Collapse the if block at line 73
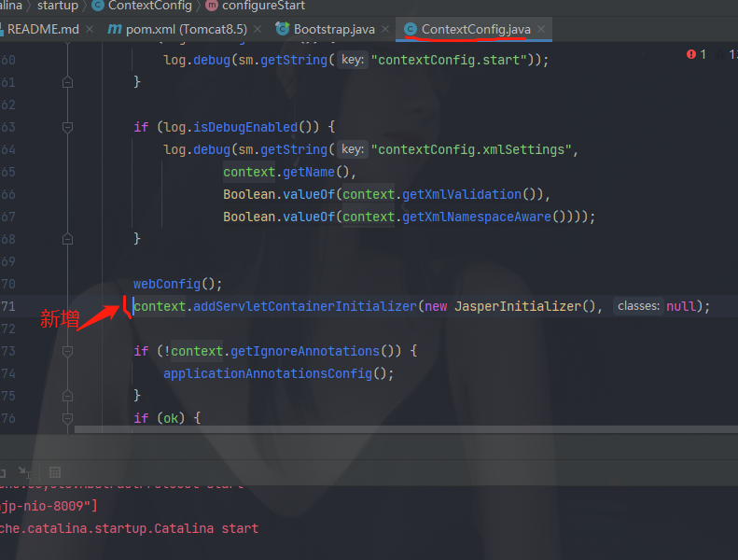 pos(67,351)
